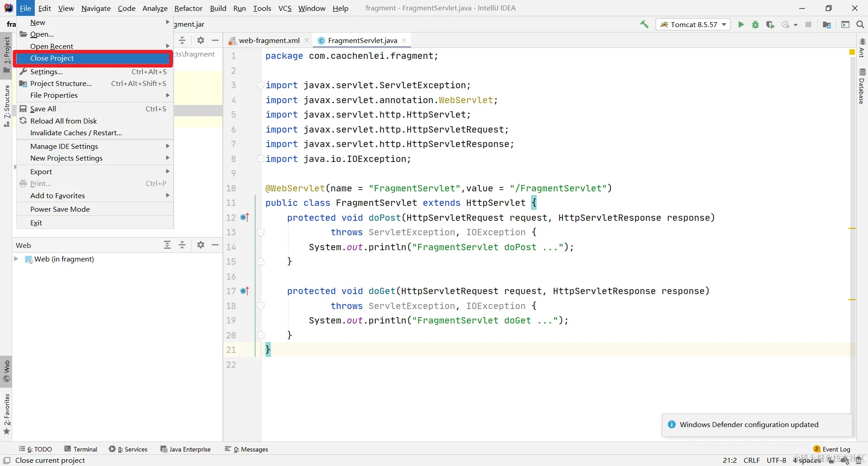Screen dimensions: 868x466
Task: Toggle Power Save Mode in File menu
Action: 95,209
